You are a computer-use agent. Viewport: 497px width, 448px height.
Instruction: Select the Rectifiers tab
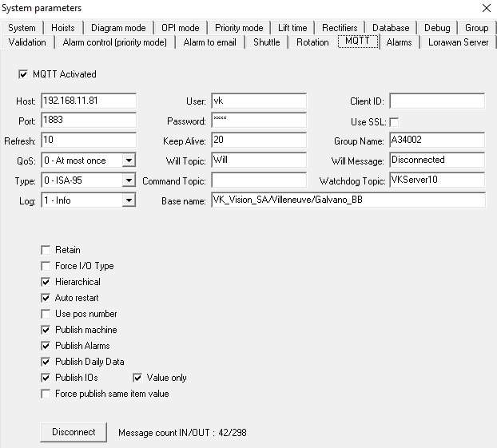tap(340, 28)
